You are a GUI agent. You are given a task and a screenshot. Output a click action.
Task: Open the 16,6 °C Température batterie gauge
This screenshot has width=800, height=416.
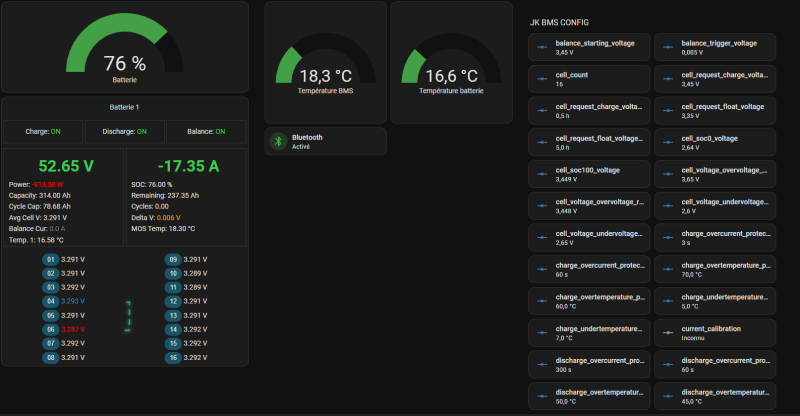(x=452, y=62)
